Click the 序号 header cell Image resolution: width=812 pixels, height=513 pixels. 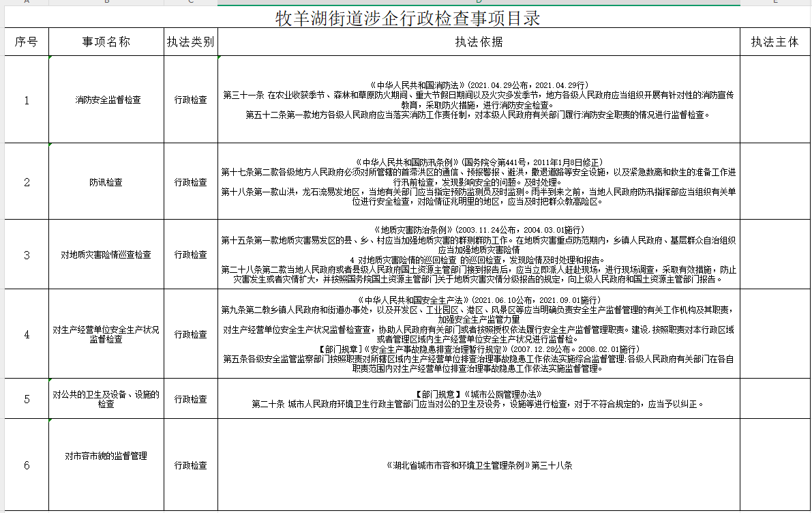click(x=27, y=42)
